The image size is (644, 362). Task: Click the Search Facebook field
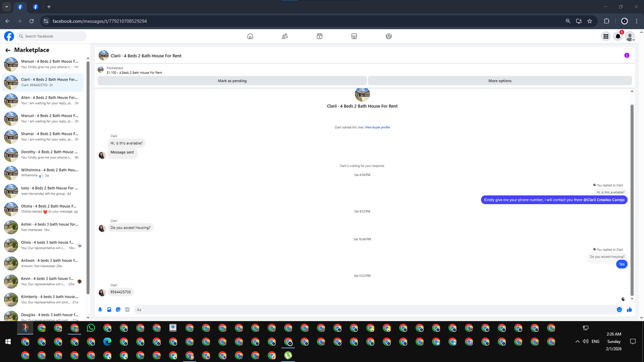pos(51,36)
